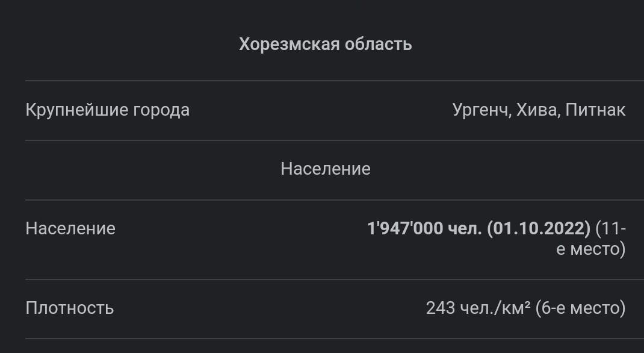Click the word область in the title
The height and width of the screenshot is (353, 644).
(378, 44)
